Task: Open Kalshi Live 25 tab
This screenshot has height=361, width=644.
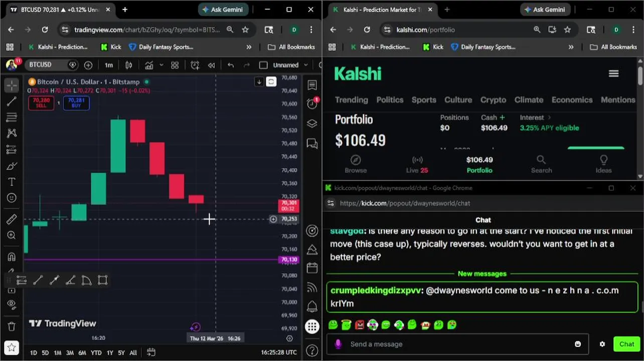Action: (417, 164)
